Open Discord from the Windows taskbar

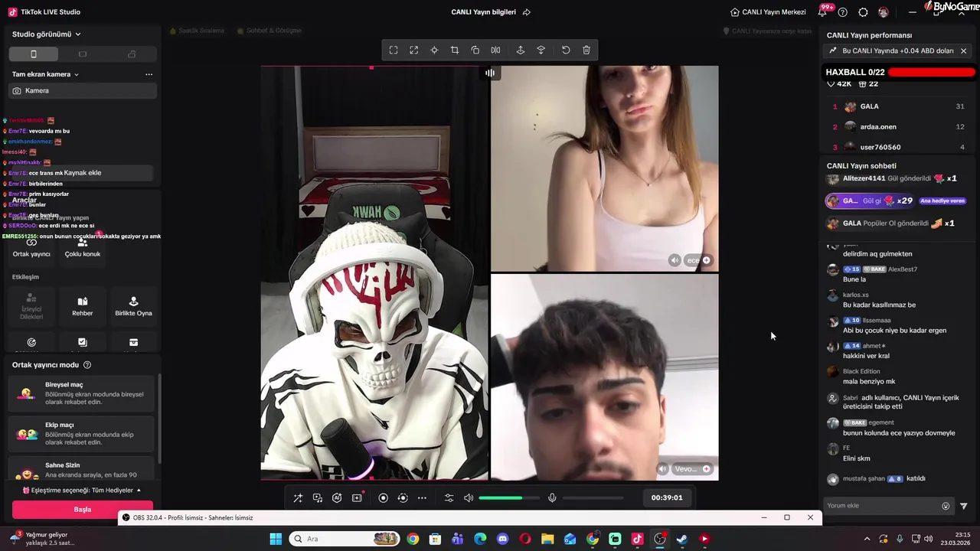[x=502, y=539]
